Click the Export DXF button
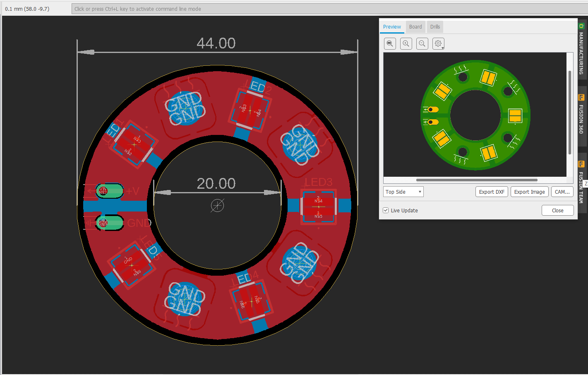The image size is (588, 375). coord(492,192)
